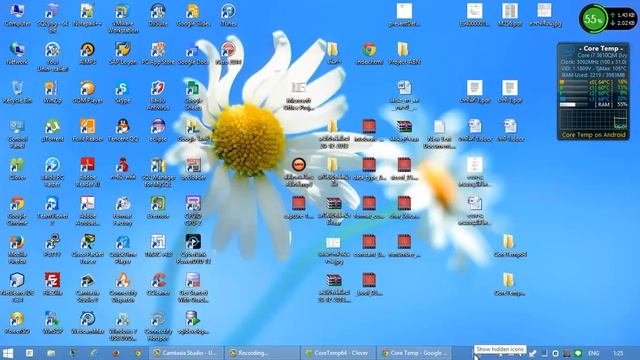
Task: Launch the Google Chrome desktop shortcut
Action: pyautogui.click(x=17, y=211)
